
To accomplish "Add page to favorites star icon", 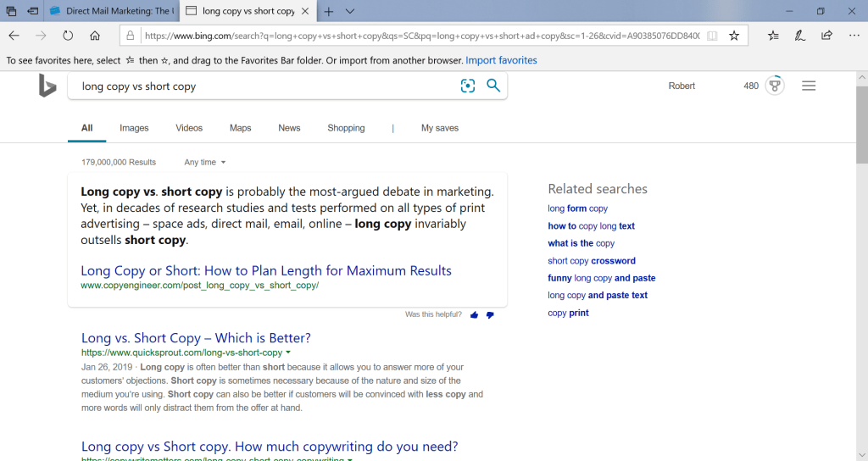I will click(734, 36).
